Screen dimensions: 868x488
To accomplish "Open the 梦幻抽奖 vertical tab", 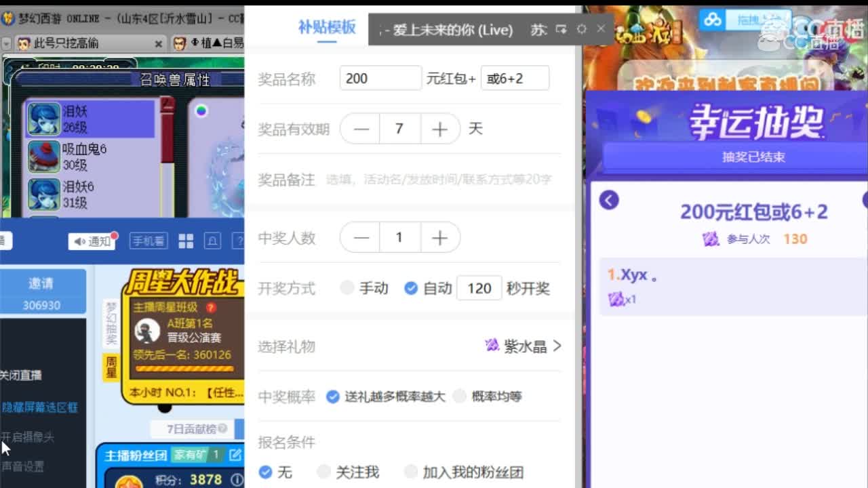I will tap(111, 324).
